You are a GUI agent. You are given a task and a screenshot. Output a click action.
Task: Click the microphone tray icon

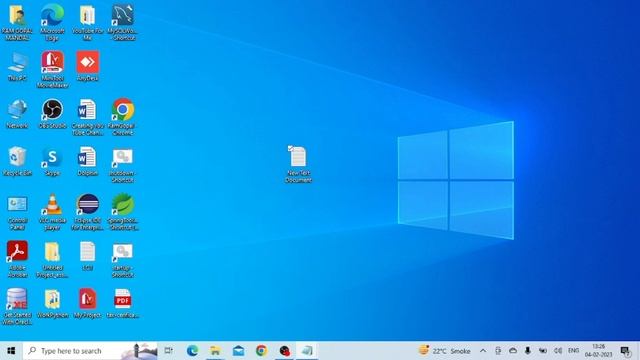click(527, 351)
